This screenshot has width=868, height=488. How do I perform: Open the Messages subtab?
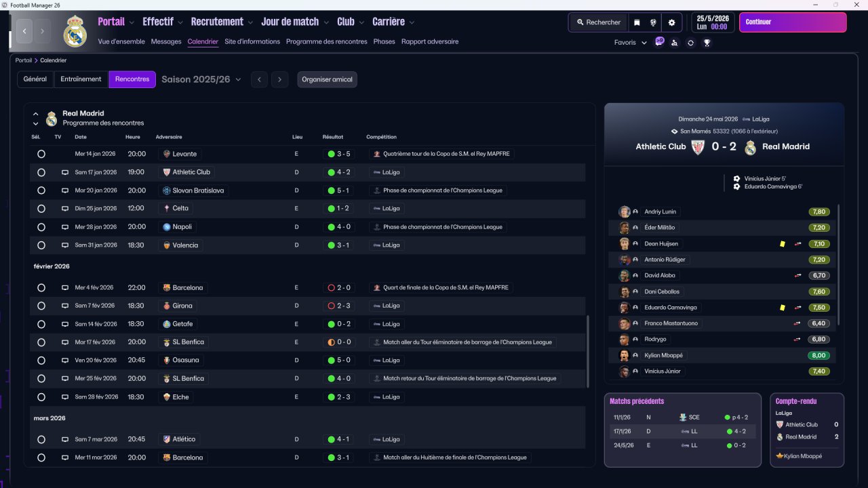(166, 41)
